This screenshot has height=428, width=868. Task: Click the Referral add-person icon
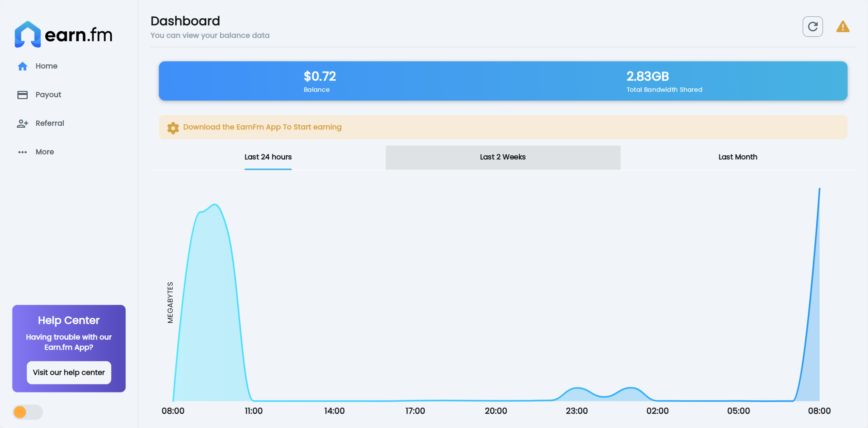pos(22,123)
